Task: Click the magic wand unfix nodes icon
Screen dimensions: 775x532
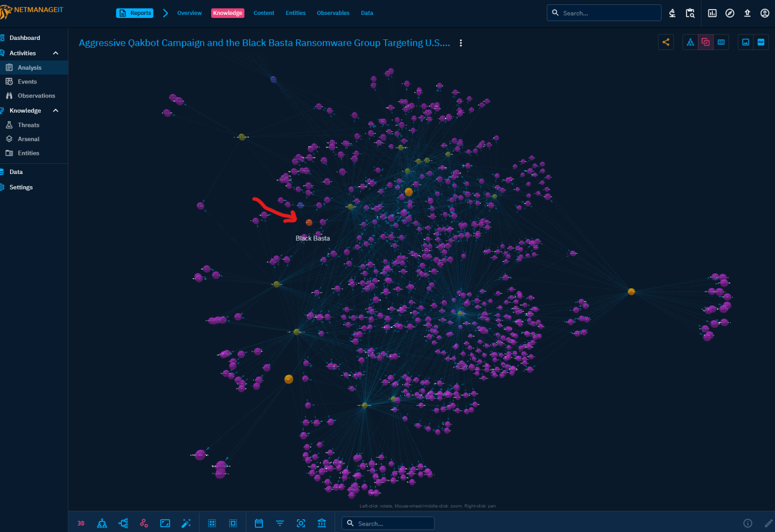Action: 186,523
